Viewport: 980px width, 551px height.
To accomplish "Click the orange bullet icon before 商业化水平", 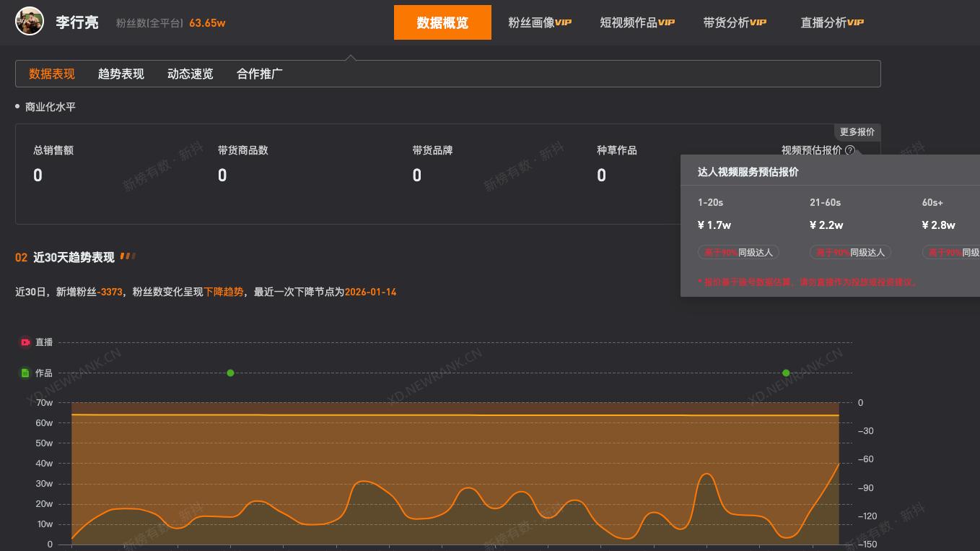I will tap(17, 106).
